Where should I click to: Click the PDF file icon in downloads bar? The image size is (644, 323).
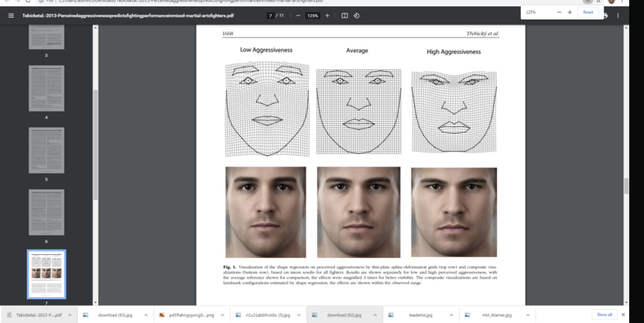[x=10, y=315]
